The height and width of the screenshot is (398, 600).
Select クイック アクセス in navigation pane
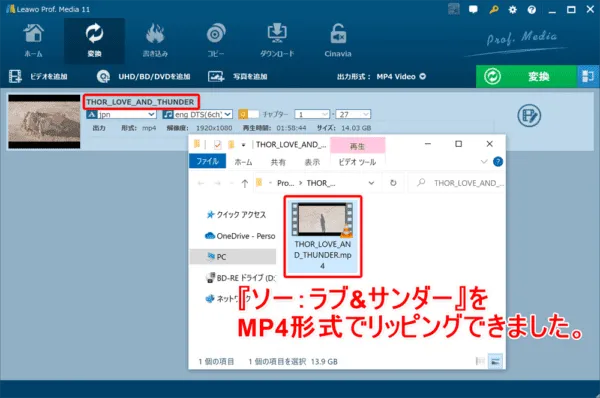[x=236, y=215]
